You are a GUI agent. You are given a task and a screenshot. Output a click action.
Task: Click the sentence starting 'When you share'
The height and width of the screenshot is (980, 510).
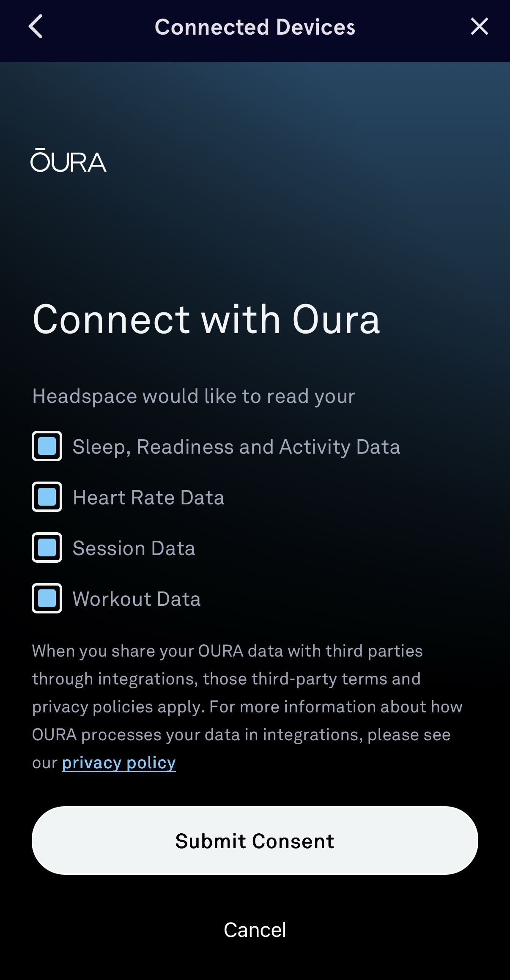tap(227, 651)
